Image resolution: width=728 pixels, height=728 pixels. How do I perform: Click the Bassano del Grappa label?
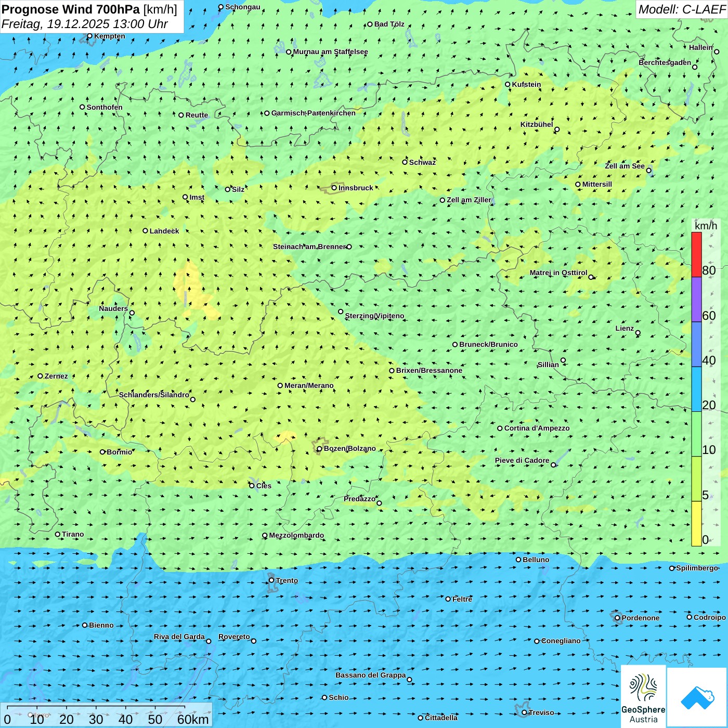[371, 675]
